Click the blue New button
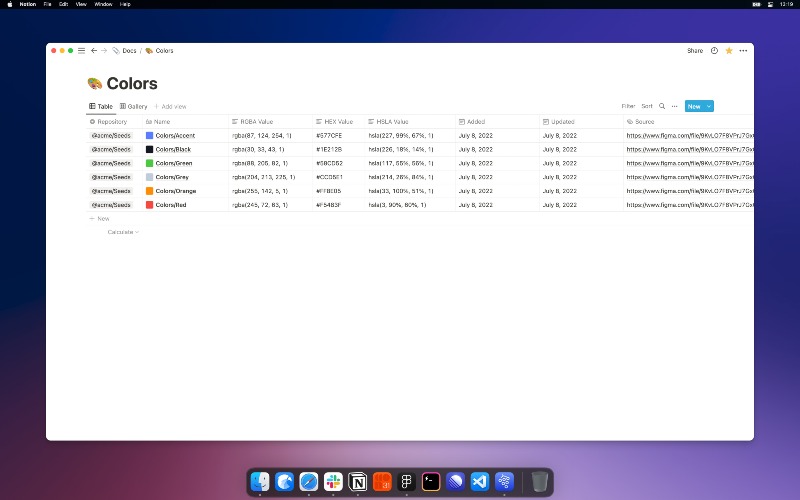 (694, 106)
